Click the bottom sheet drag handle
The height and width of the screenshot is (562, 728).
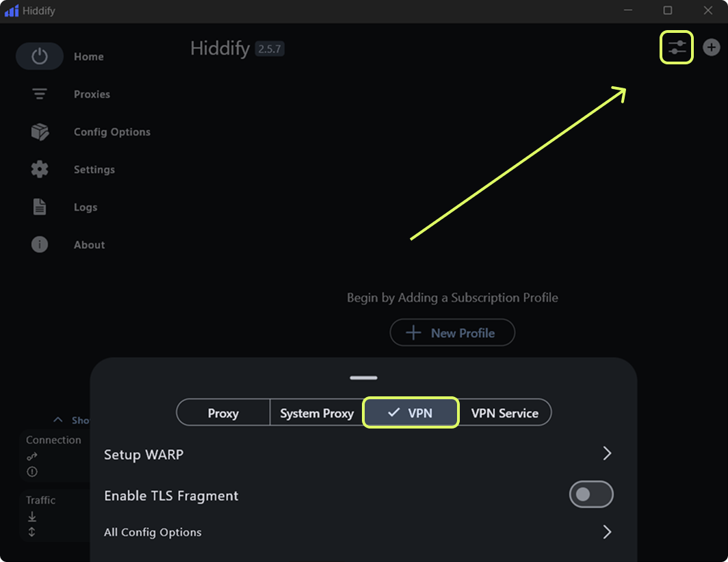(x=363, y=377)
